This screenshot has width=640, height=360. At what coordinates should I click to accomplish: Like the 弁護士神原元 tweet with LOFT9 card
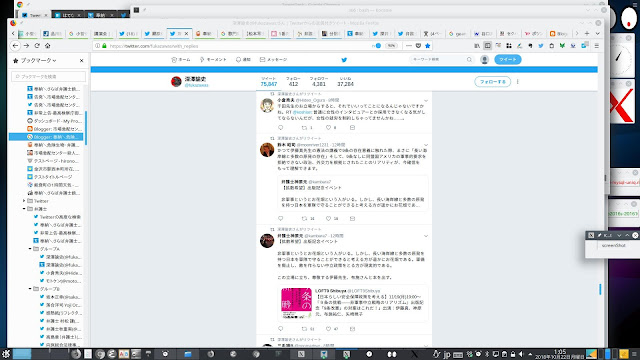[328, 329]
